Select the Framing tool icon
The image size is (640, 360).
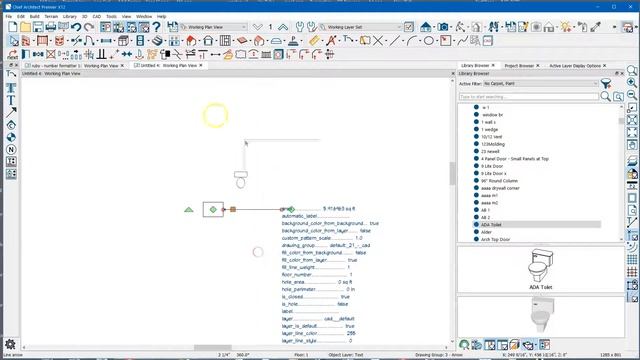225,41
